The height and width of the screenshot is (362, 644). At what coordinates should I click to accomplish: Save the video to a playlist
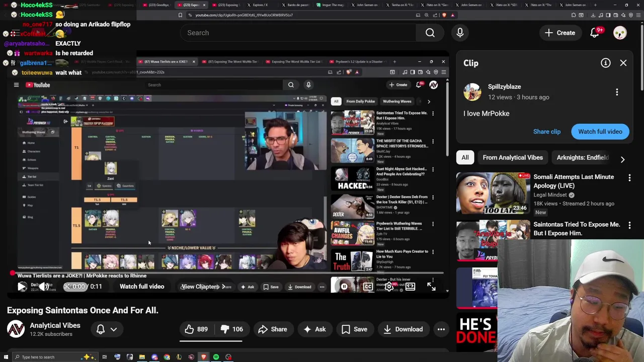(x=355, y=329)
